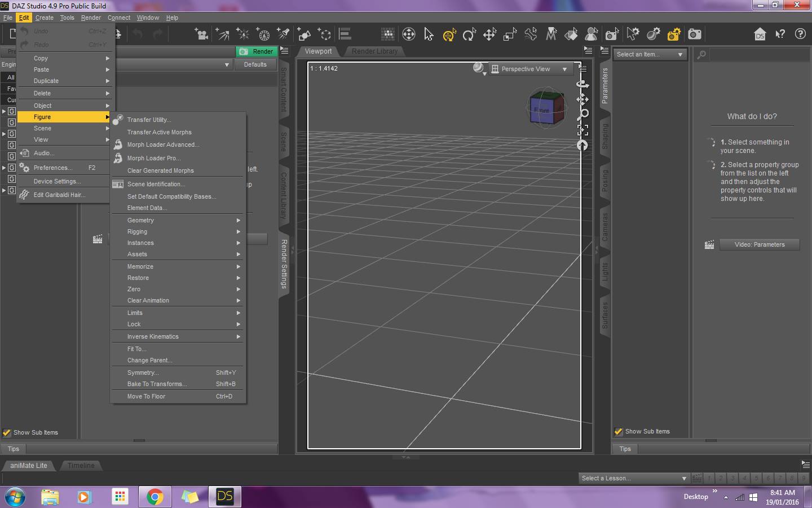812x508 pixels.
Task: Switch to the Render Library tab
Action: (374, 51)
